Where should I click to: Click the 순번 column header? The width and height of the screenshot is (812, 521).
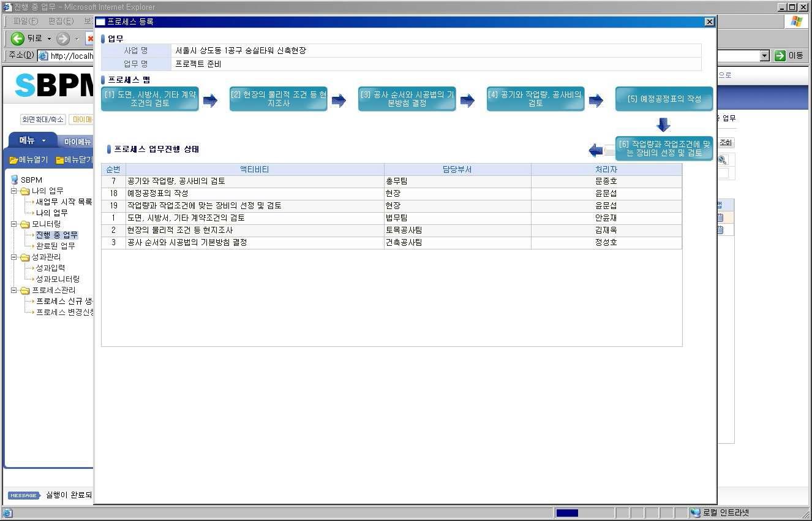(x=113, y=169)
